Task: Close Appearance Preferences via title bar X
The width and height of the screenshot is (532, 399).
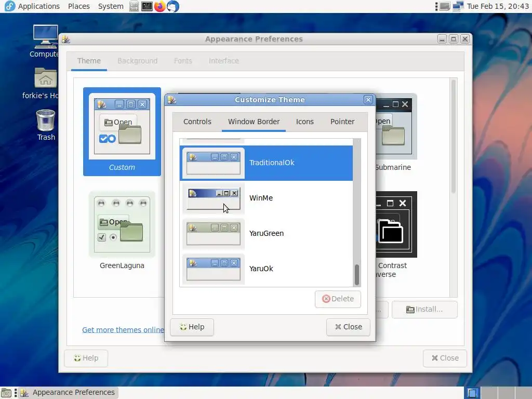Action: click(465, 39)
